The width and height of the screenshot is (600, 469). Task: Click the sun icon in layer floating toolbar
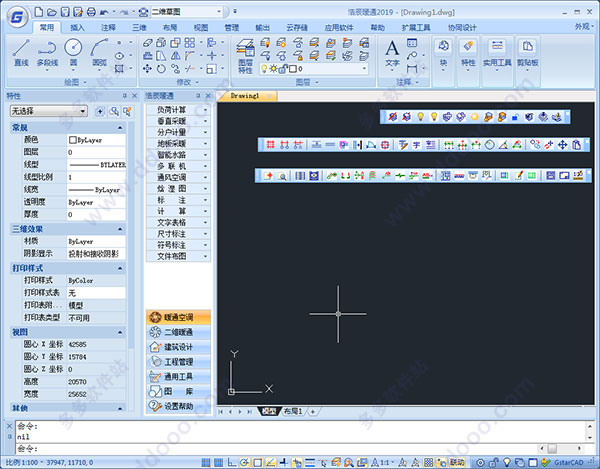(x=474, y=117)
